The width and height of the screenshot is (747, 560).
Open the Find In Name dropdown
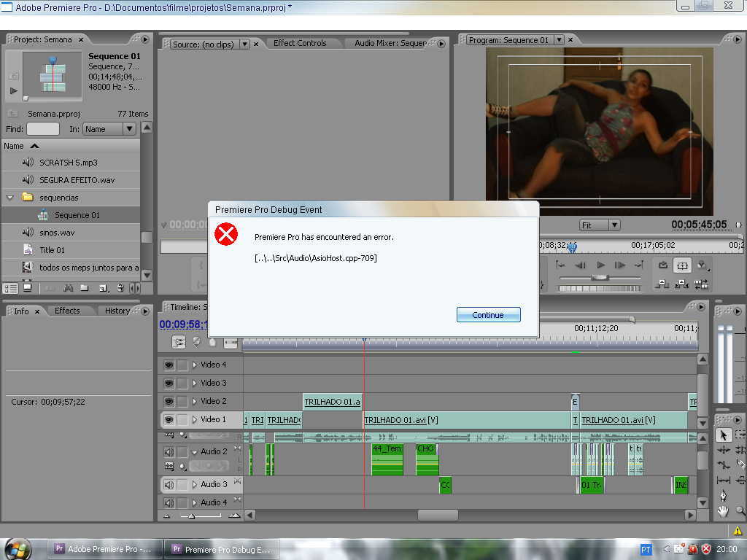pyautogui.click(x=129, y=128)
